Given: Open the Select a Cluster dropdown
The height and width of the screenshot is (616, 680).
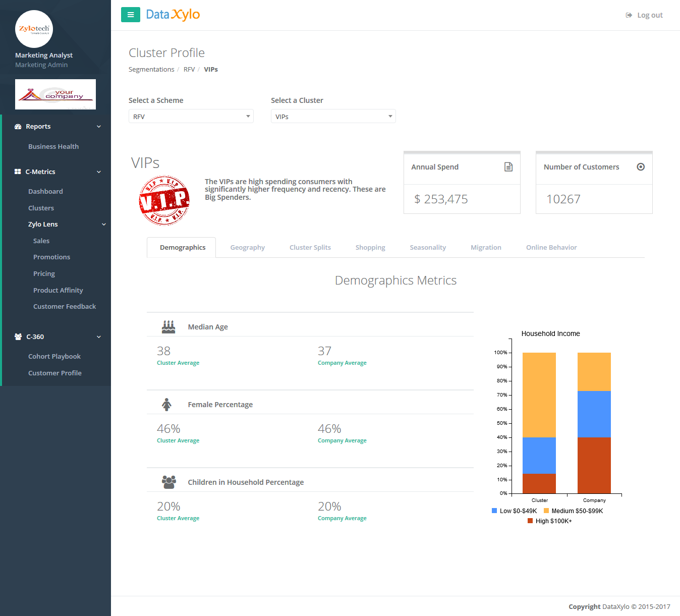Looking at the screenshot, I should [333, 117].
